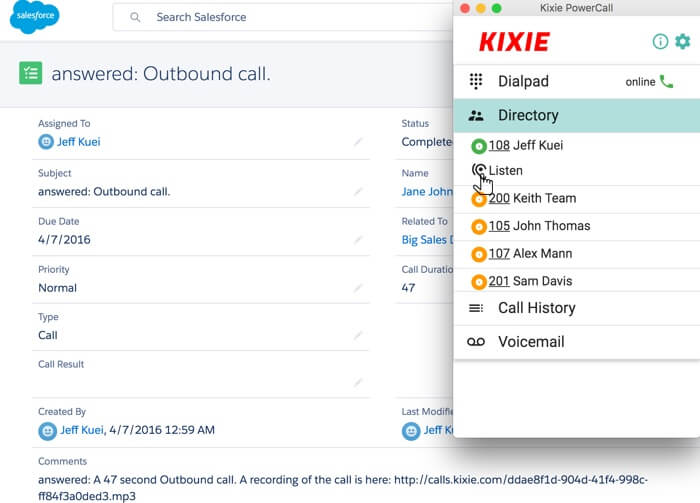Screen dimensions: 700x503
Task: Click the search magnifier icon
Action: point(135,17)
